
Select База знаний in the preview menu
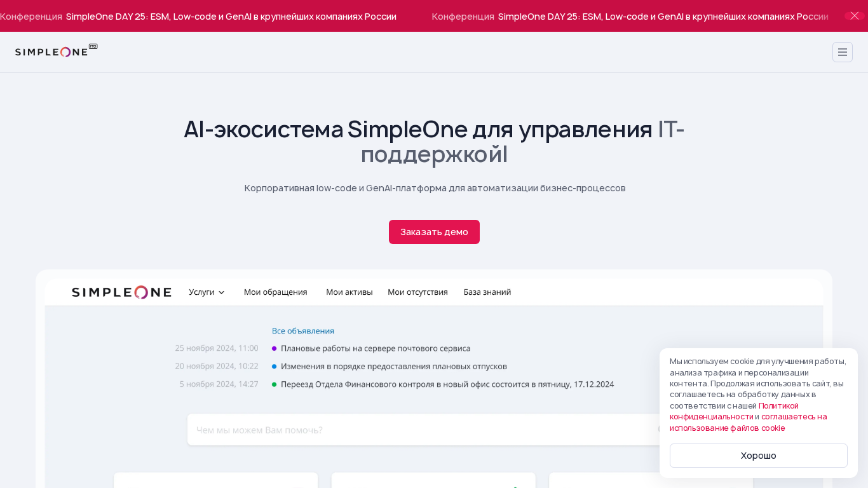pyautogui.click(x=487, y=292)
